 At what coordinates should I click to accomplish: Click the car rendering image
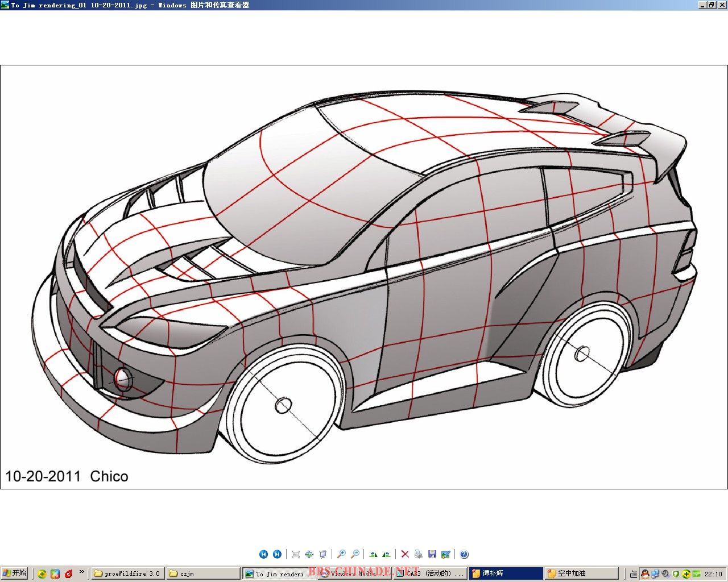364,277
